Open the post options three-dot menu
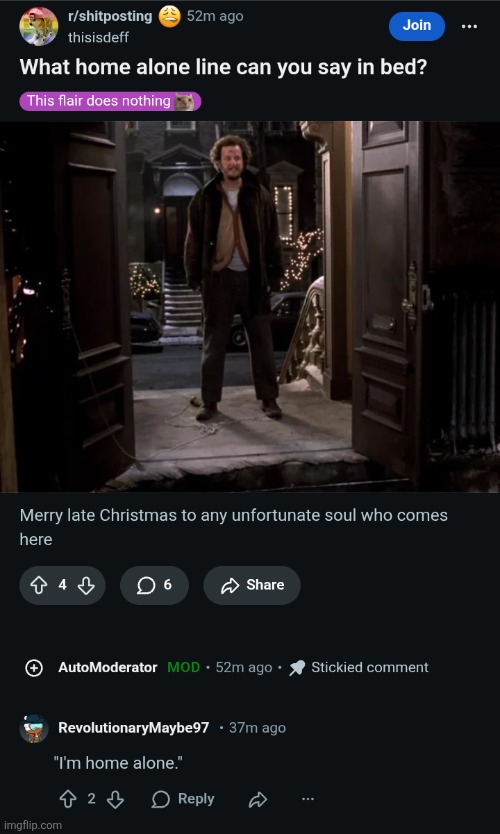The image size is (500, 834). point(469,26)
